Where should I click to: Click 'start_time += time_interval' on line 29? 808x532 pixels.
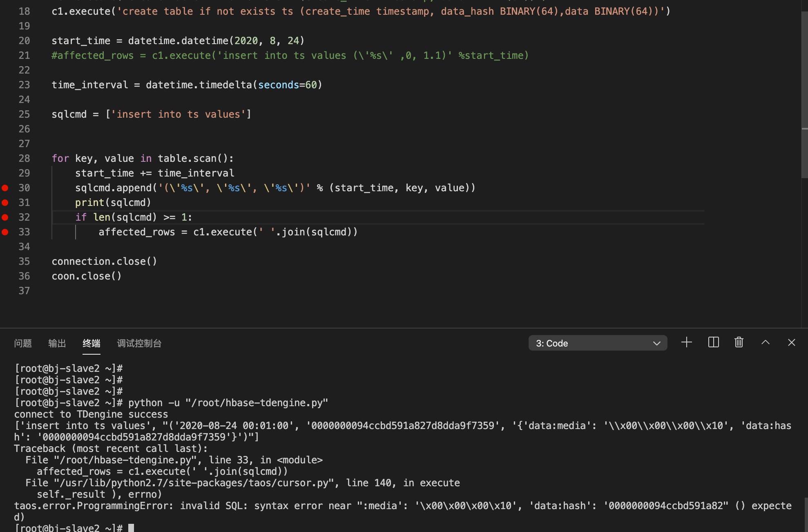[155, 173]
